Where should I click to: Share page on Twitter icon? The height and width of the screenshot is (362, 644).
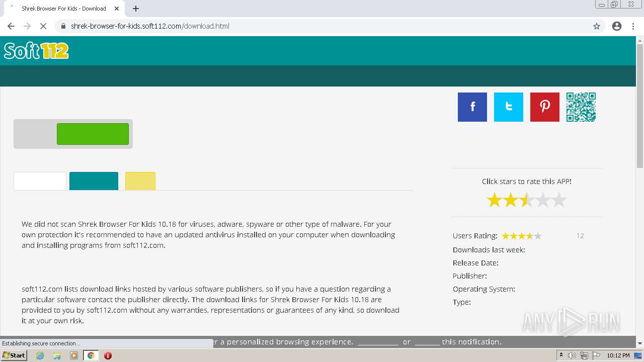point(509,107)
